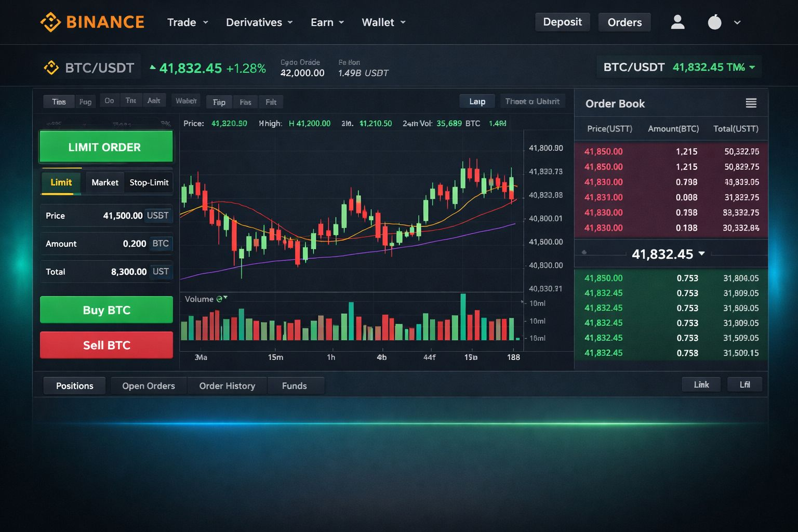Viewport: 798px width, 532px height.
Task: Click the green LIMIT ORDER button
Action: (x=106, y=147)
